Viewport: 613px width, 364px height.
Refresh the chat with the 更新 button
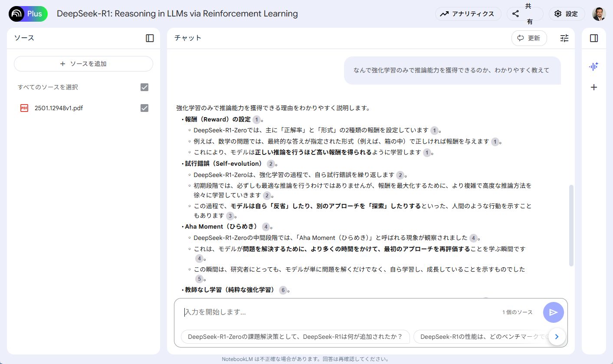529,38
